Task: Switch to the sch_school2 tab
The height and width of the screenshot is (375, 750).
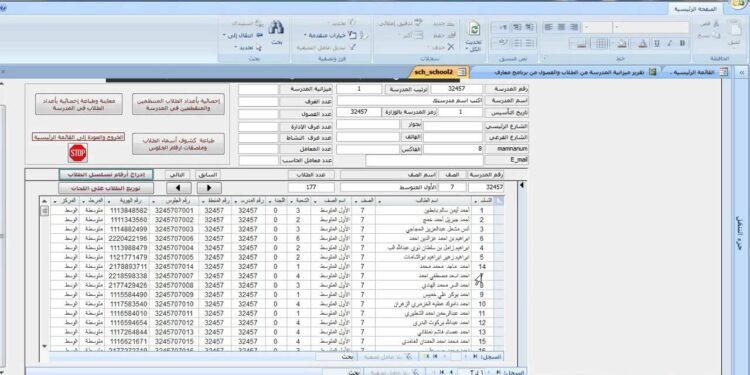Action: coord(439,72)
